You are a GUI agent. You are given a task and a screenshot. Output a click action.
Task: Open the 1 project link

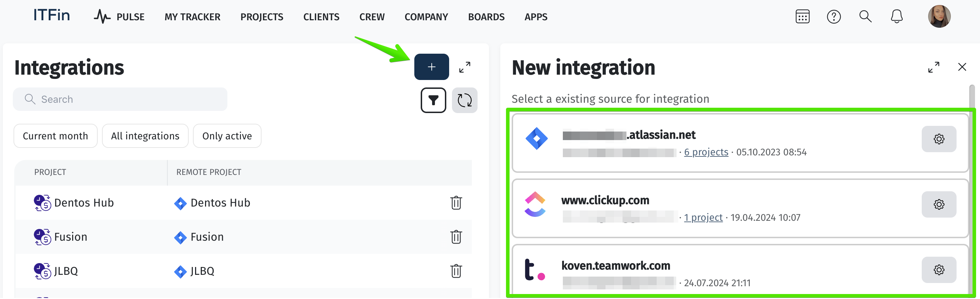coord(703,218)
